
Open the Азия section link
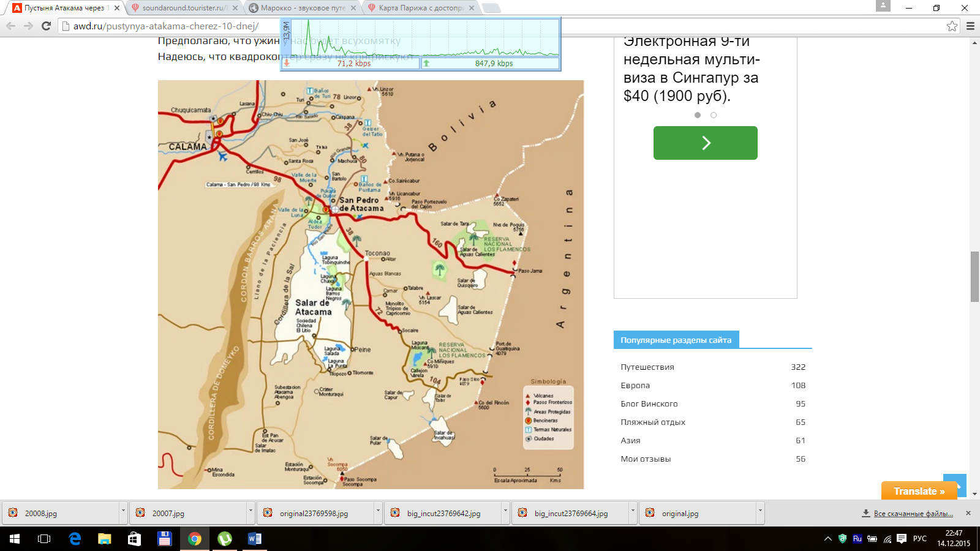coord(630,440)
